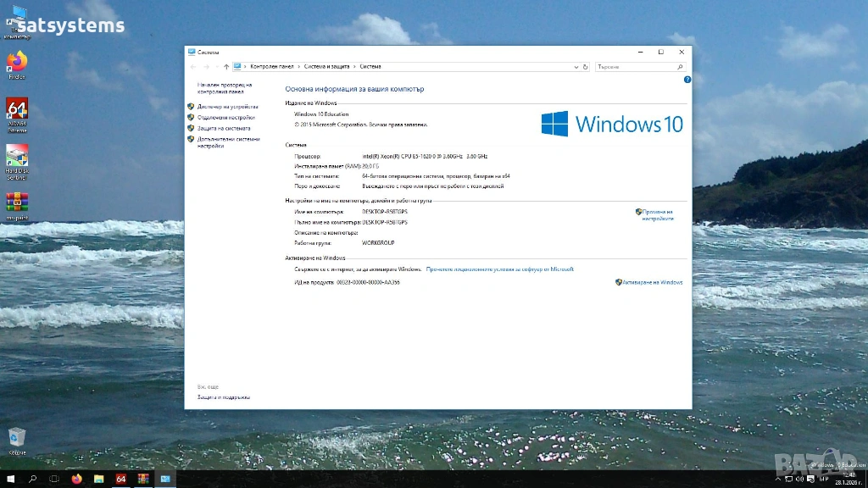Open 'Диспечер на устройства' link

(227, 107)
